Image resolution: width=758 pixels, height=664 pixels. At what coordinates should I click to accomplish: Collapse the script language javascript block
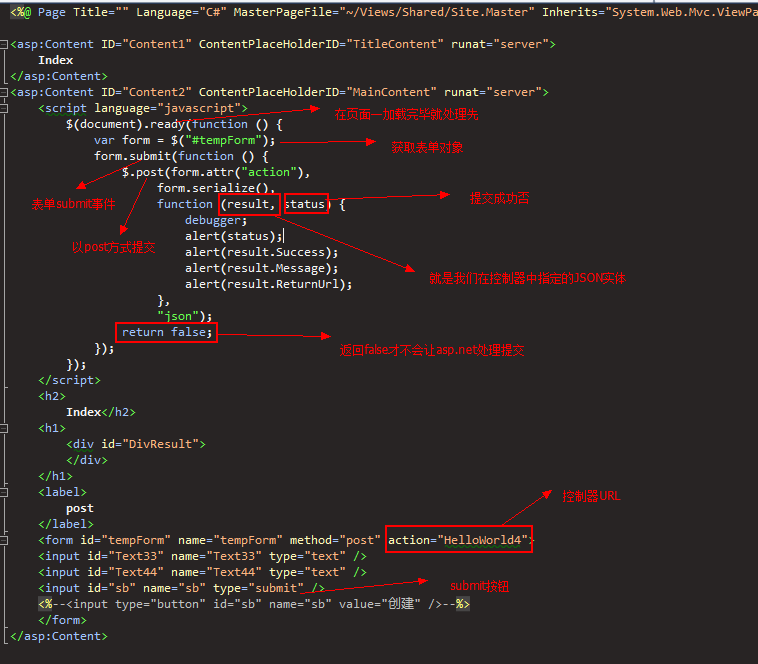[x=5, y=108]
